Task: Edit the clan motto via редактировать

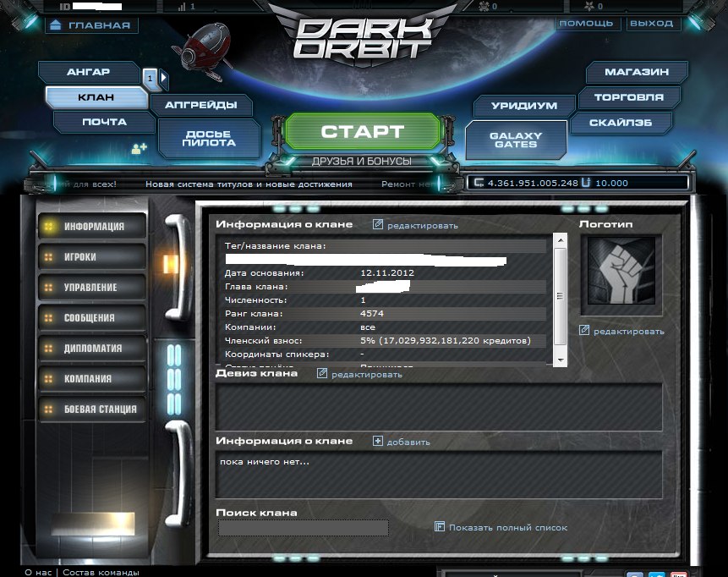Action: [x=367, y=375]
